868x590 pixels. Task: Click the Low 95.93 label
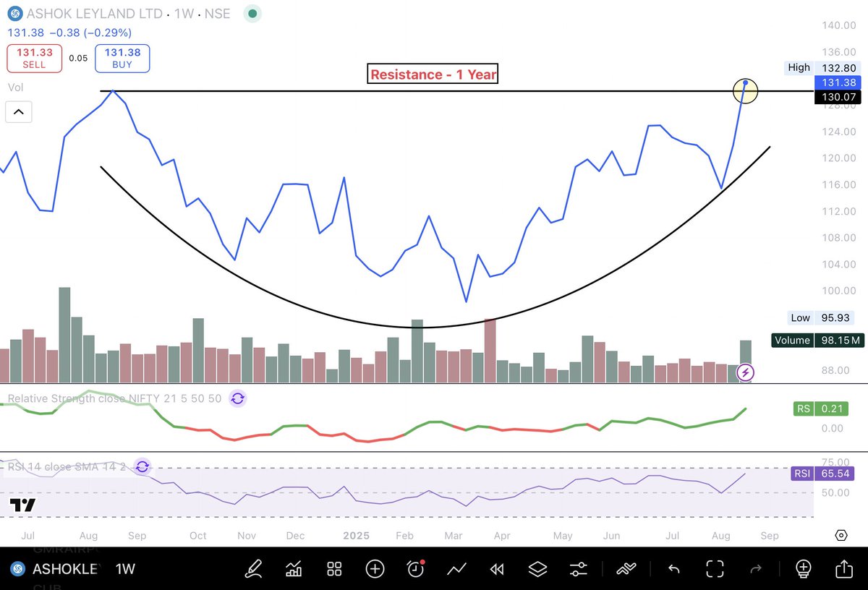(822, 318)
